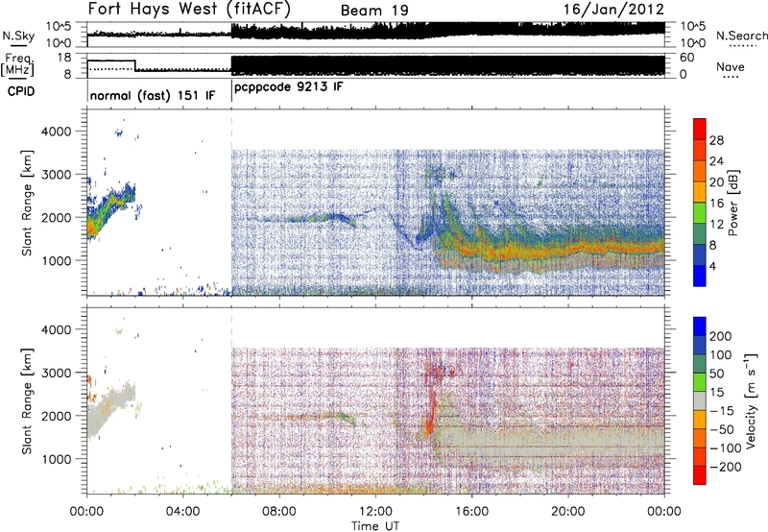Viewport: 768px width, 532px height.
Task: Click the '1000' tick on velocity panel
Action: point(57,459)
